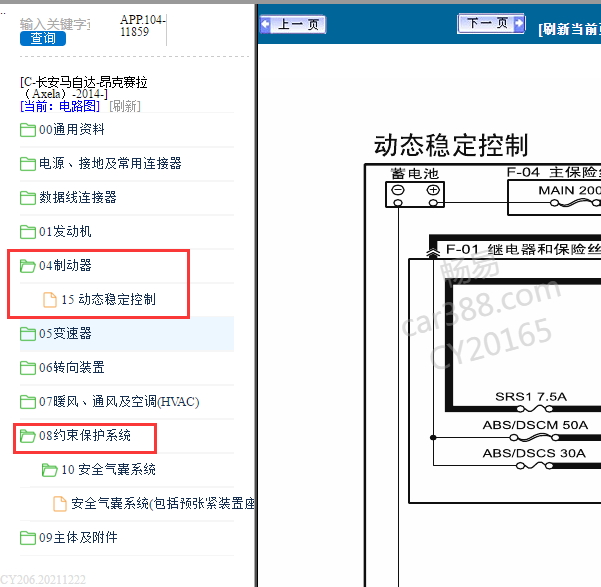Image resolution: width=601 pixels, height=587 pixels.
Task: Expand the 05变速器 tree item
Action: tap(65, 334)
